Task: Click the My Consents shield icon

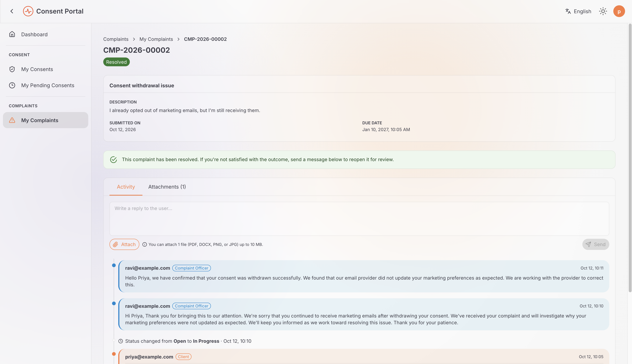Action: tap(12, 69)
